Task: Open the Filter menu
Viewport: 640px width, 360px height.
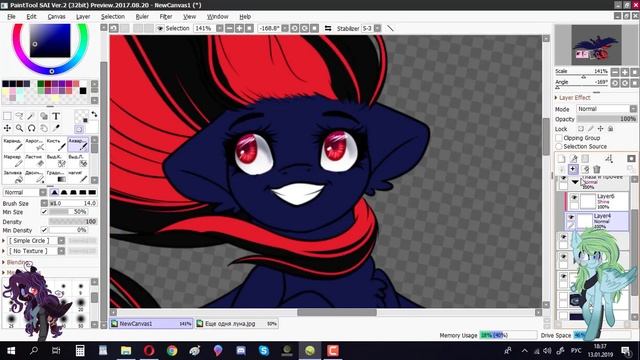Action: coord(165,16)
